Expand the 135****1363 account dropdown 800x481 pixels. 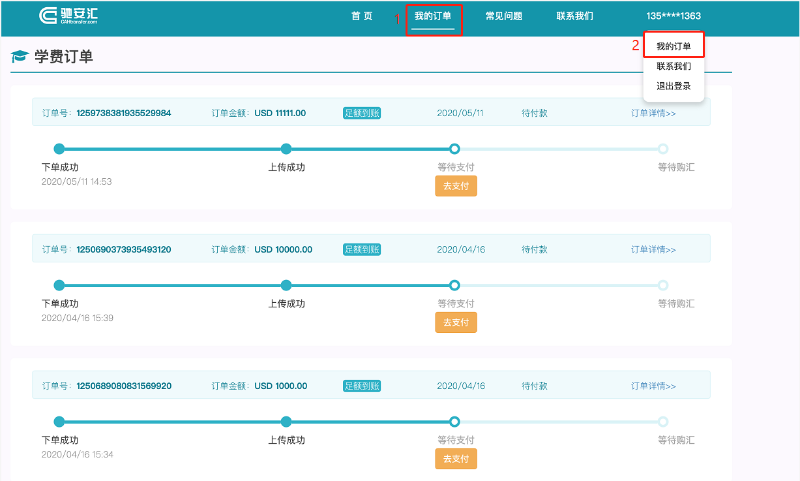point(673,16)
